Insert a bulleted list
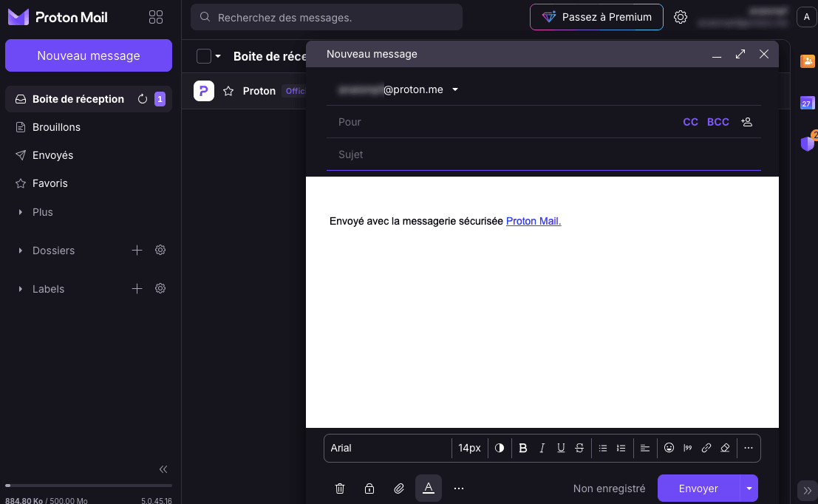 pos(602,448)
